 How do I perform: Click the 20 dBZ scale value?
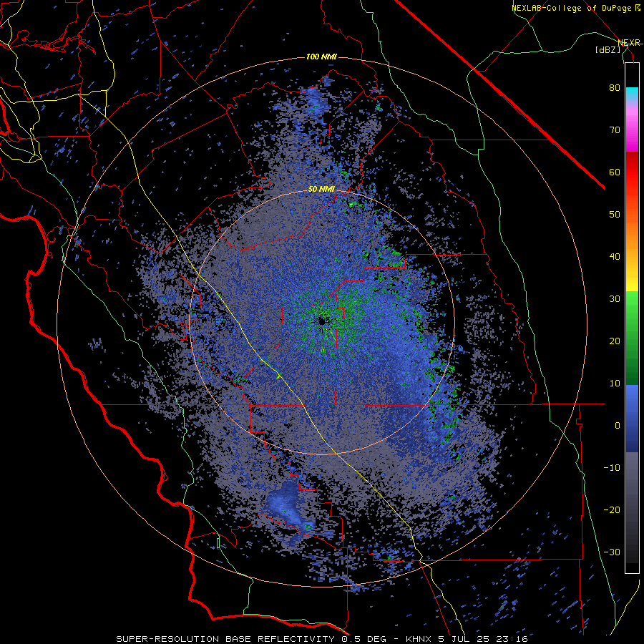615,341
